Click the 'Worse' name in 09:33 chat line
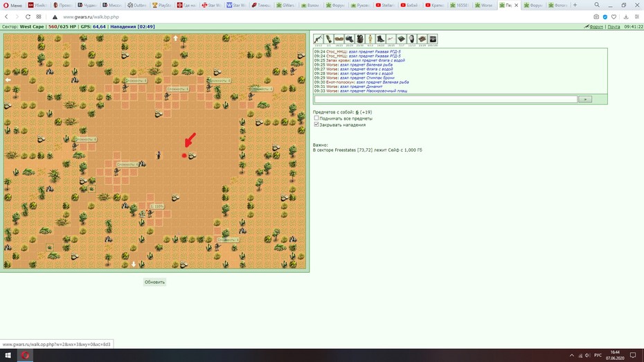The width and height of the screenshot is (644, 362). [x=332, y=91]
